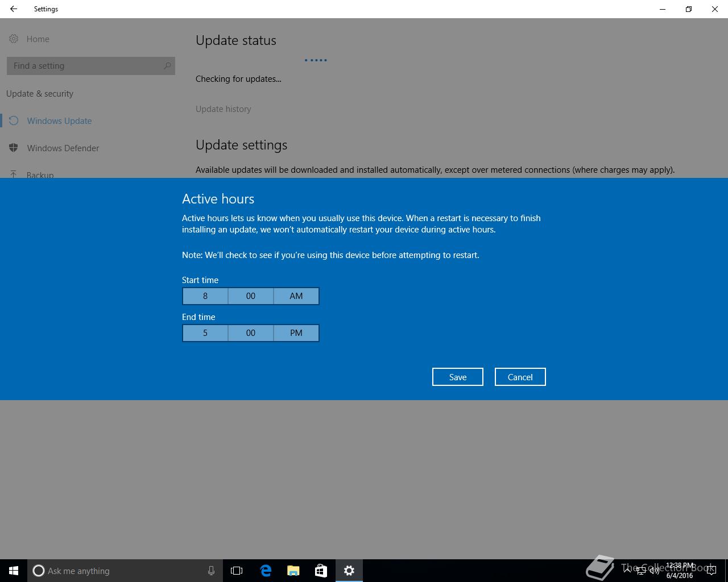Focus the Find a setting search box
Screen dimensions: 728x582
(91, 66)
